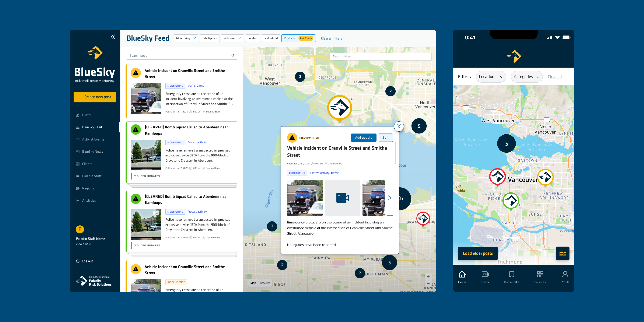The height and width of the screenshot is (322, 644).
Task: Click the Edit button in popup
Action: pyautogui.click(x=385, y=137)
